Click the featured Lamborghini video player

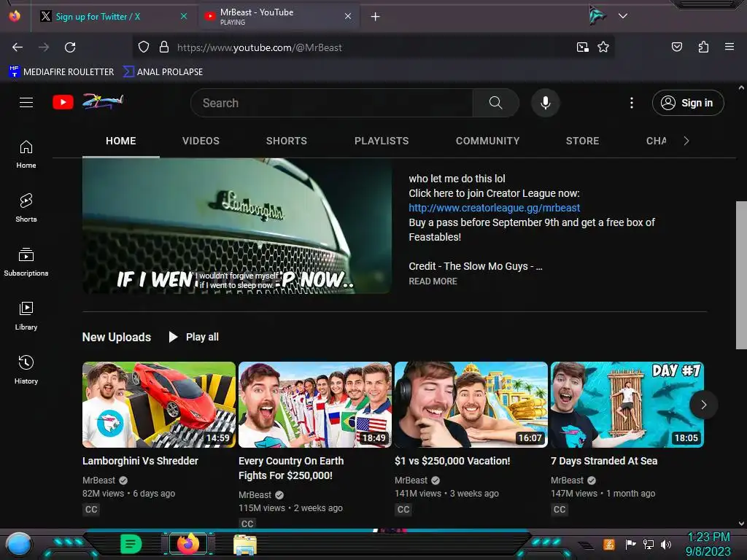pyautogui.click(x=237, y=226)
